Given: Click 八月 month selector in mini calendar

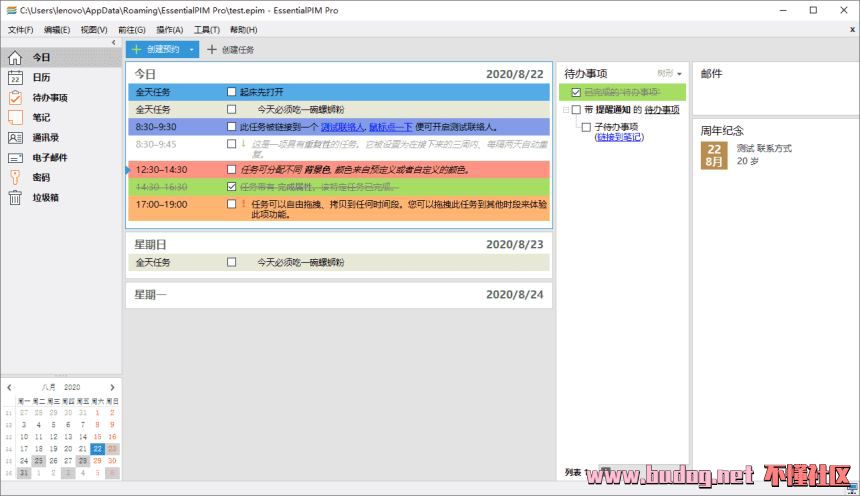Looking at the screenshot, I should 49,387.
